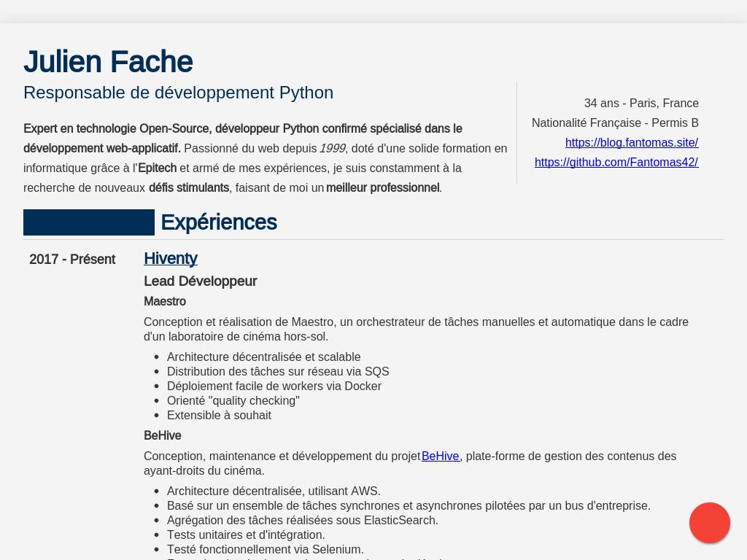Click 'Agrégation des tâches réalisées sous ElasticSearch.'
Viewport: 747px width, 560px height.
(x=303, y=520)
